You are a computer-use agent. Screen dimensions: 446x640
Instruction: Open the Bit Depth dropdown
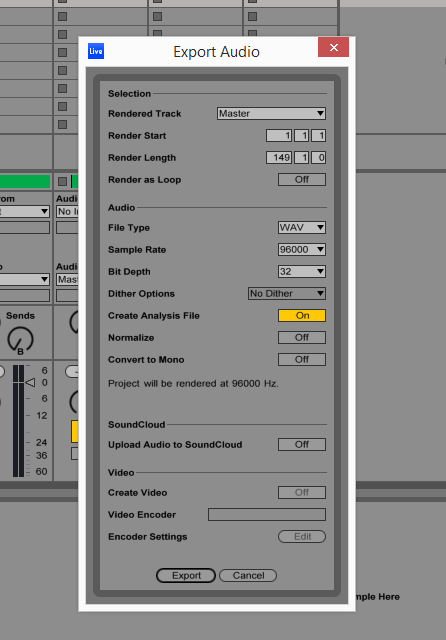[302, 271]
